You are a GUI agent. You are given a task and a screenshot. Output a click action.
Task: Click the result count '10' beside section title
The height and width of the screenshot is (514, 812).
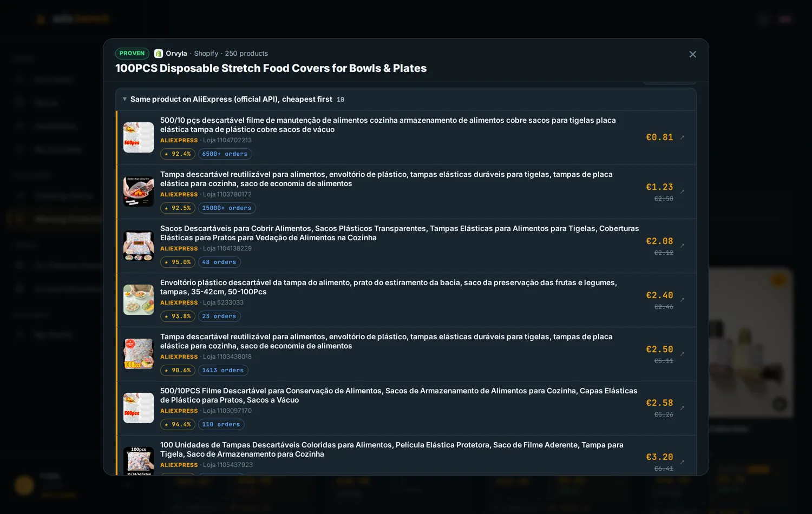tap(340, 100)
